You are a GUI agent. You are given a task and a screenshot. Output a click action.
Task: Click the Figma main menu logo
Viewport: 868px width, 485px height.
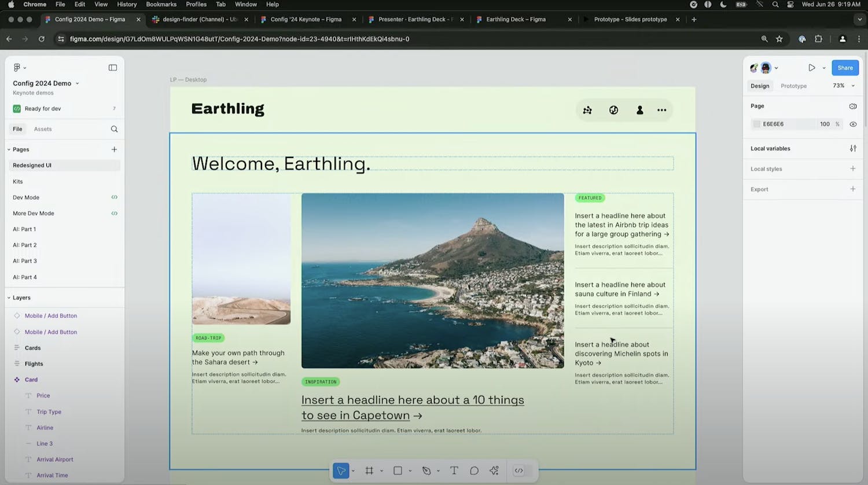point(17,68)
